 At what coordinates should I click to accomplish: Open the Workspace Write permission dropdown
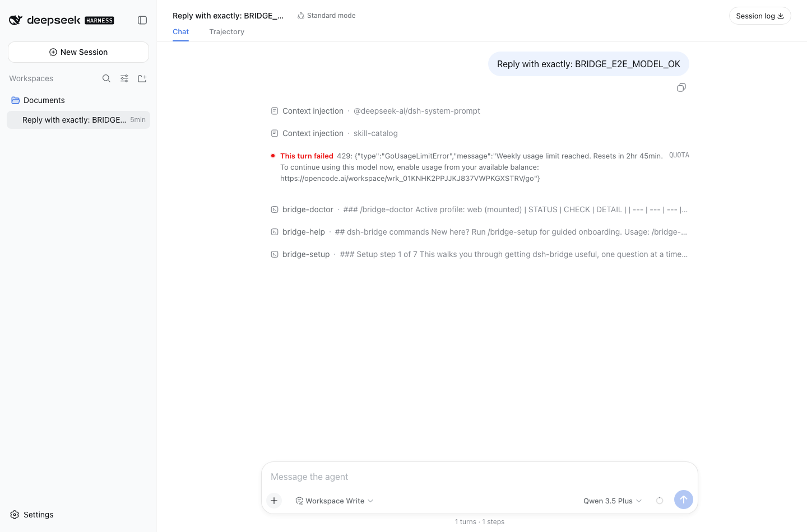pyautogui.click(x=335, y=501)
